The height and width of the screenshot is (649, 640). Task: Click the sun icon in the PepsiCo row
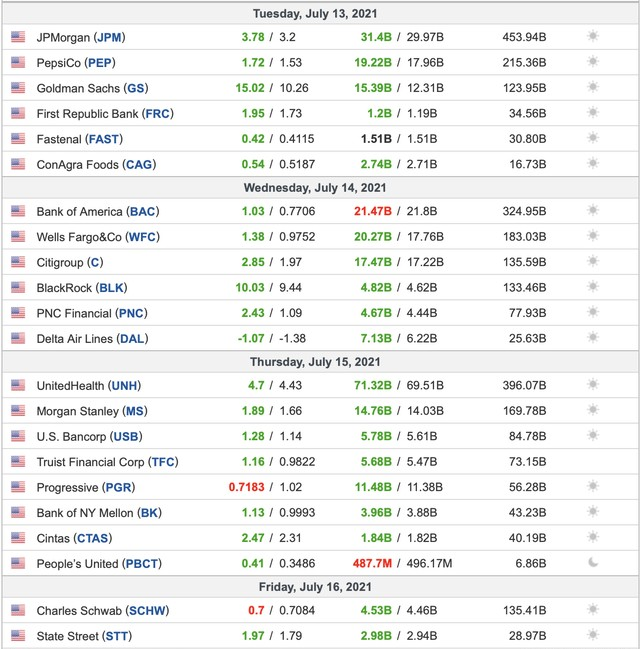click(x=593, y=62)
